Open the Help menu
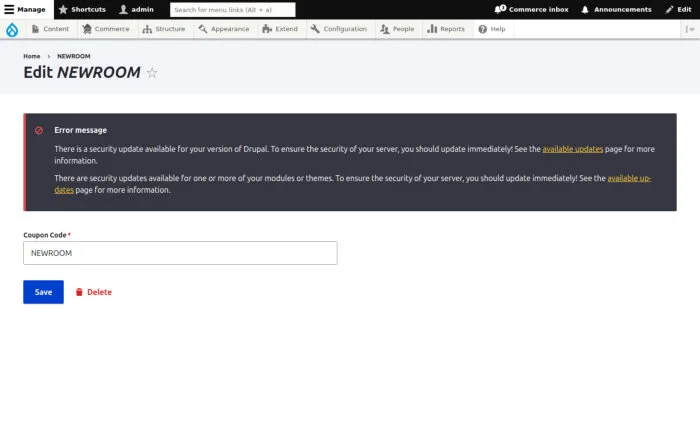Screen dimensions: 700x438 coord(492,29)
